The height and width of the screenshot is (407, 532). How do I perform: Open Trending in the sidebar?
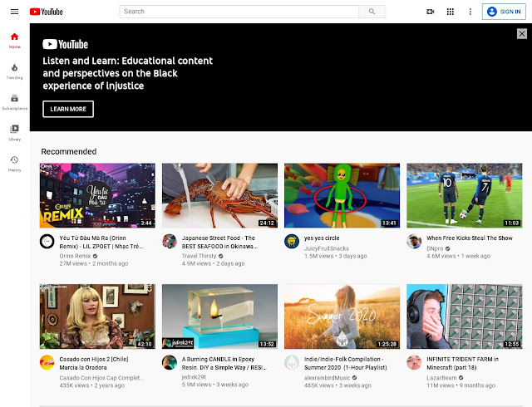[15, 71]
